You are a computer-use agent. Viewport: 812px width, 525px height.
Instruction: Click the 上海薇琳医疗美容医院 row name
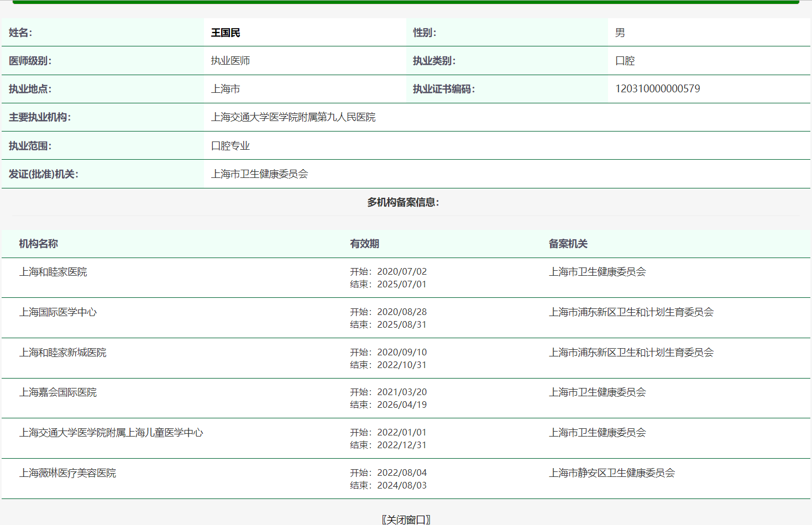pos(67,473)
